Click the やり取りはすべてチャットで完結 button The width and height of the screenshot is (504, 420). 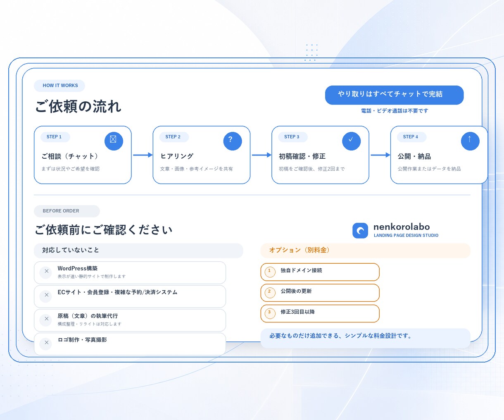click(x=394, y=95)
